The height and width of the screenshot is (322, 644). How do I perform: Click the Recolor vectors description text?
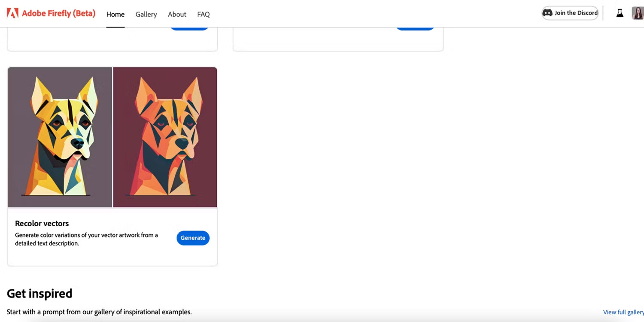[86, 239]
